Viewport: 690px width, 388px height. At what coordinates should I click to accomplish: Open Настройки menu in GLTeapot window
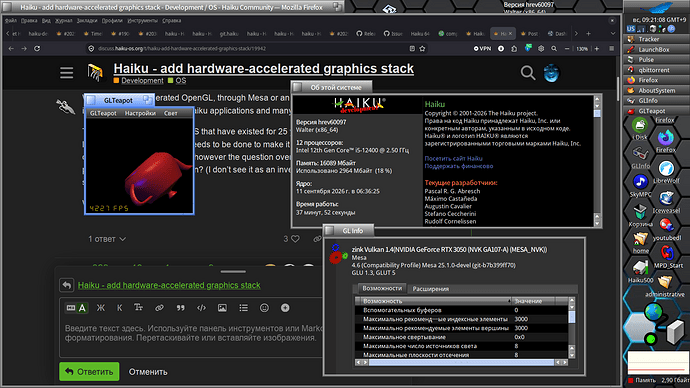tap(140, 113)
